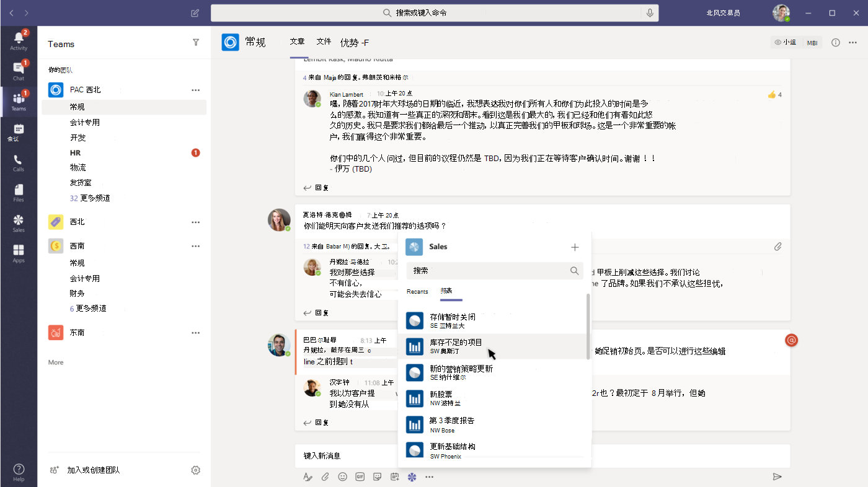This screenshot has width=868, height=487.
Task: Expand the 4 replies from Maja thread
Action: pos(355,77)
